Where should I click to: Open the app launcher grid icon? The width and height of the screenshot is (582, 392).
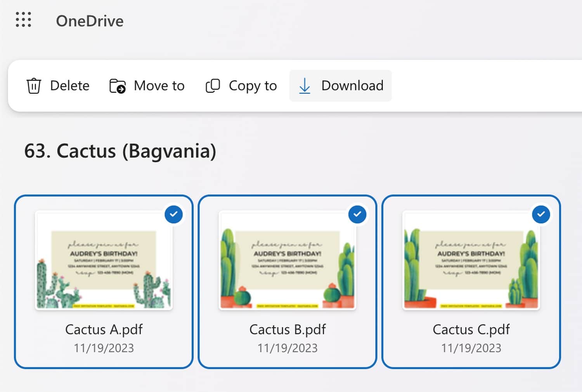[x=23, y=20]
